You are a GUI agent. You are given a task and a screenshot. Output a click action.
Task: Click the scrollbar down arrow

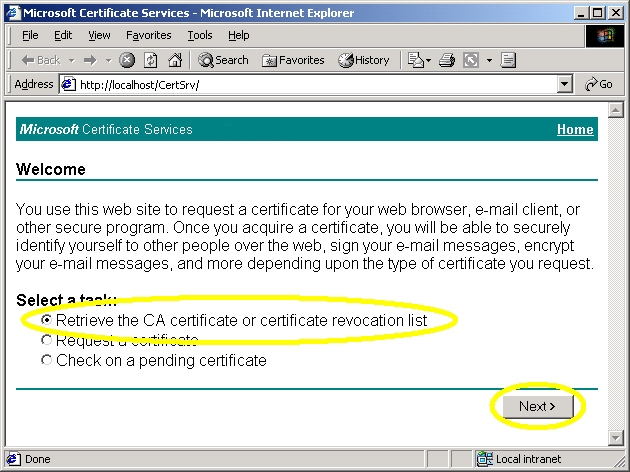pos(615,437)
